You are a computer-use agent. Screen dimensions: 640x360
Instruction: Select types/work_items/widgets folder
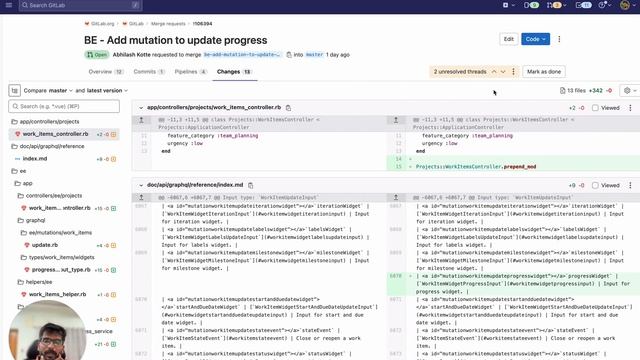64,258
